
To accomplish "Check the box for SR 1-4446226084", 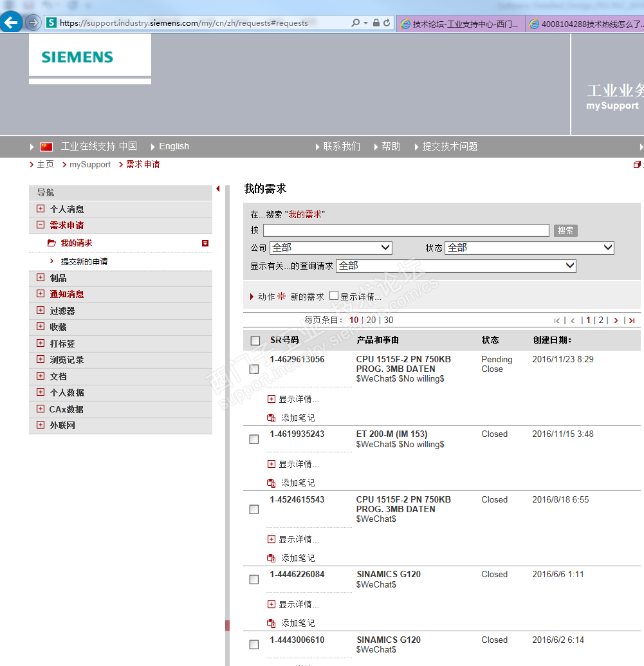I will (x=254, y=579).
